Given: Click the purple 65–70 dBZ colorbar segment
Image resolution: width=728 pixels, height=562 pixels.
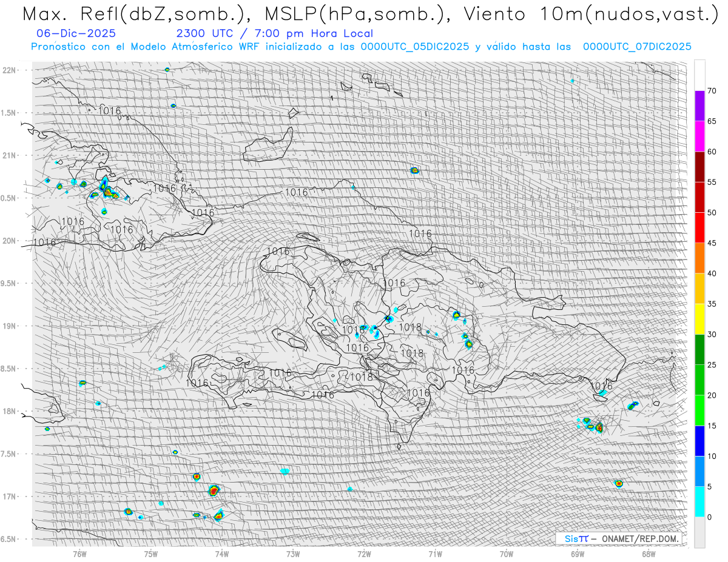Looking at the screenshot, I should [699, 105].
